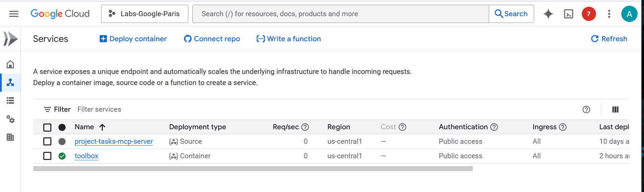Check the project-tasks-mcp-server row checkbox
Image resolution: width=644 pixels, height=192 pixels.
(x=47, y=141)
